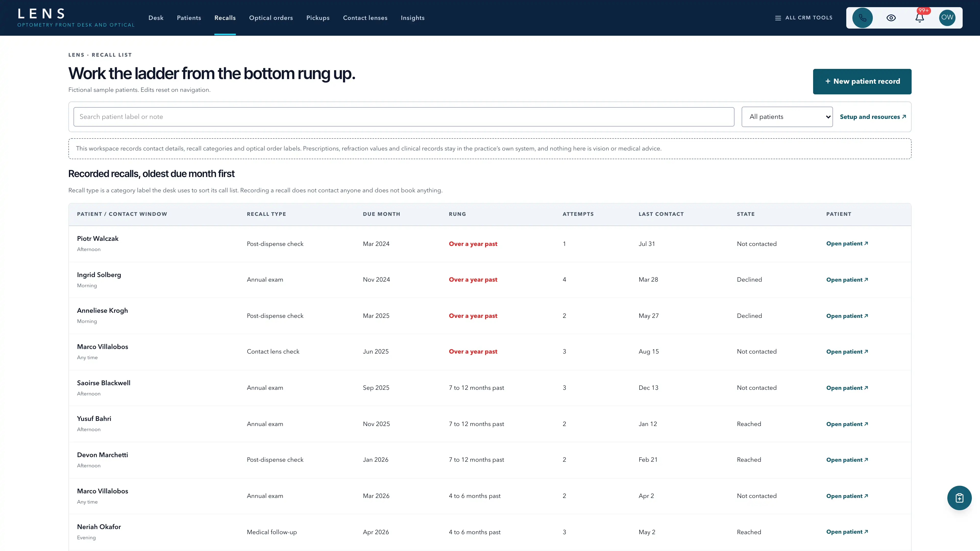The width and height of the screenshot is (980, 551).
Task: Open patient for Anneliese Krogh
Action: 847,316
